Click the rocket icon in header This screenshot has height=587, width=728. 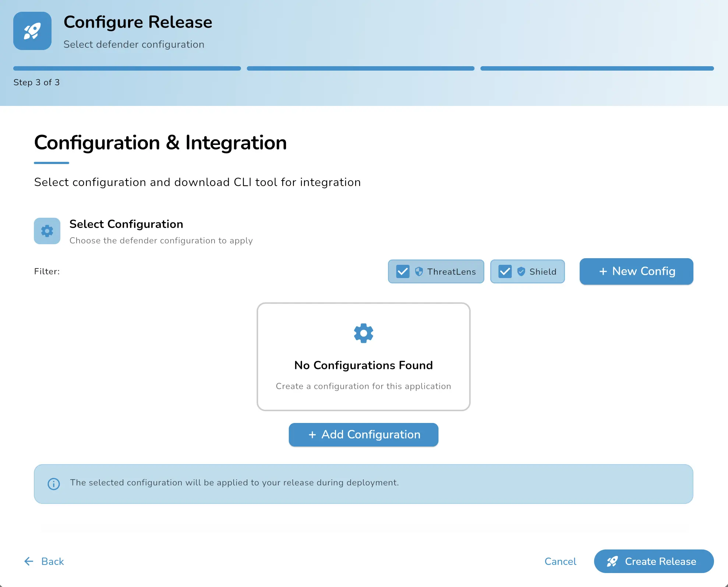tap(32, 31)
